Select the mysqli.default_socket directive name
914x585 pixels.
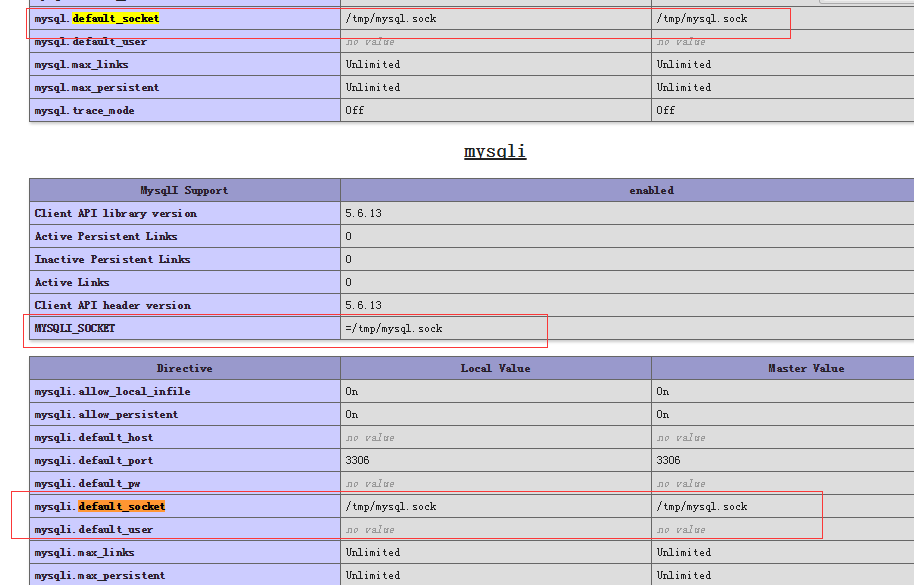pos(100,507)
